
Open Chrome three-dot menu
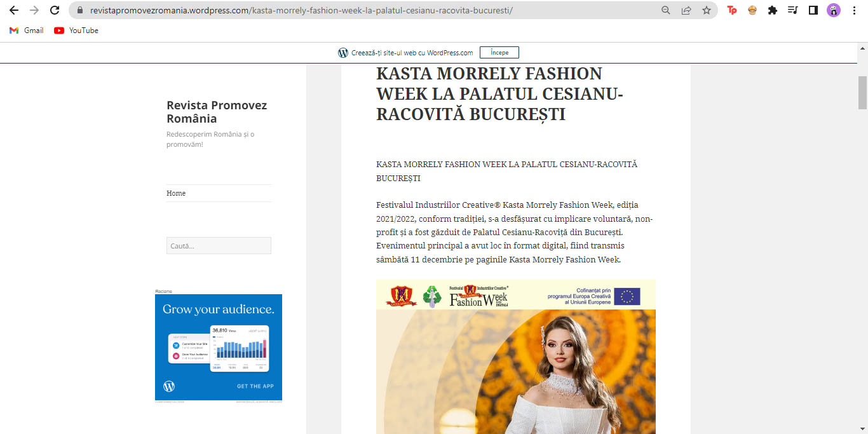854,10
